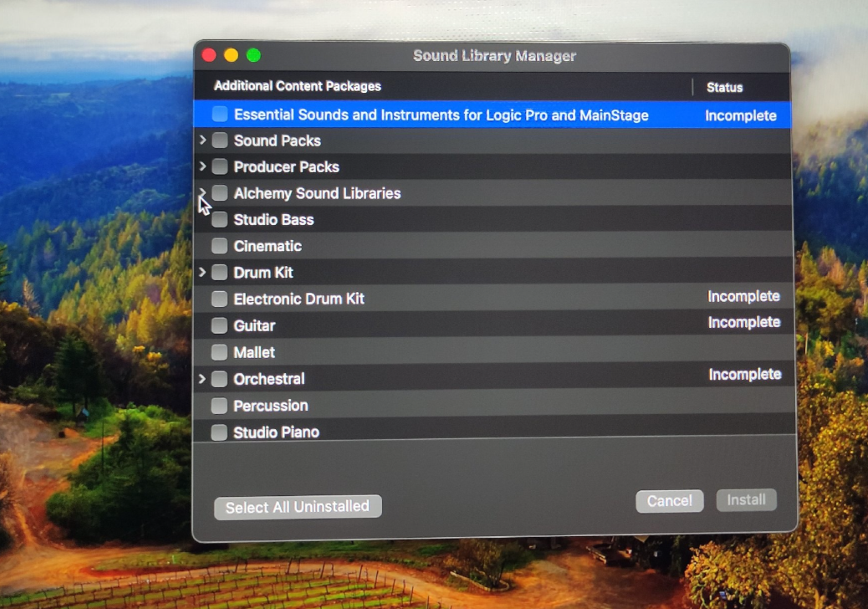Select the Mallet checkbox
This screenshot has height=609, width=868.
tap(219, 351)
